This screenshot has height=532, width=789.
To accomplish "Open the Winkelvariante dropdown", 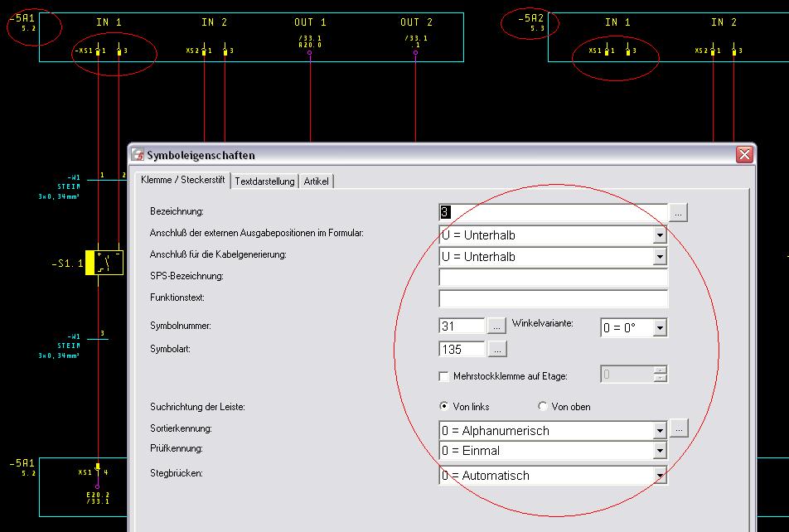I will pyautogui.click(x=660, y=327).
